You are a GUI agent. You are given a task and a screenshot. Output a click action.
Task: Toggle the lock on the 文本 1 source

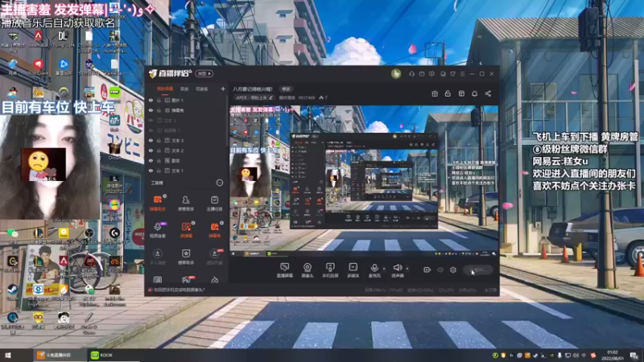[159, 171]
